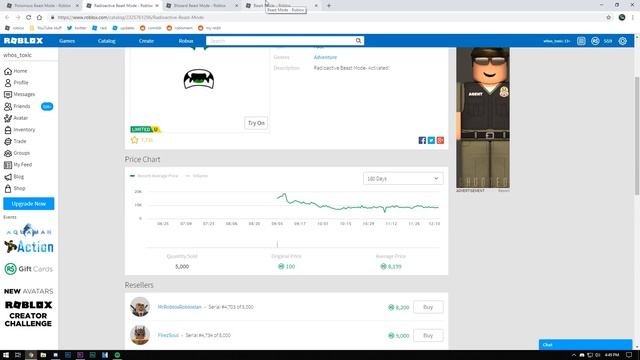This screenshot has width=640, height=360.
Task: Open Profile in the sidebar
Action: tap(16, 82)
